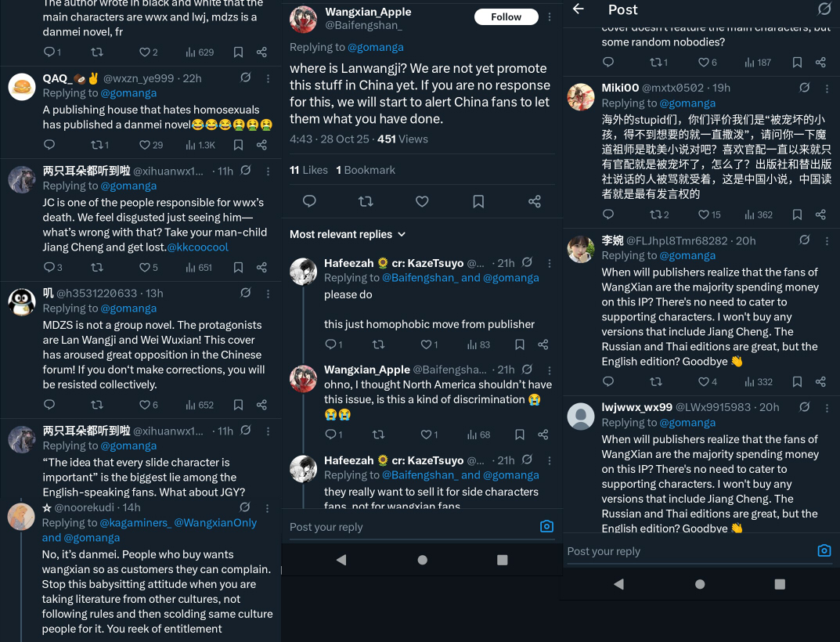Open QAQ_ profile avatar with burger picture
This screenshot has height=642, width=840.
click(22, 86)
